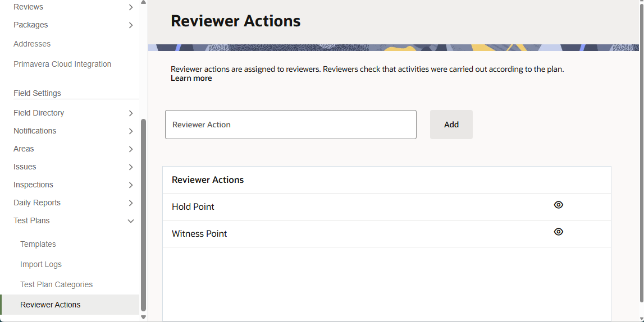Expand the Daily Reports chevron
This screenshot has width=644, height=322.
(130, 203)
